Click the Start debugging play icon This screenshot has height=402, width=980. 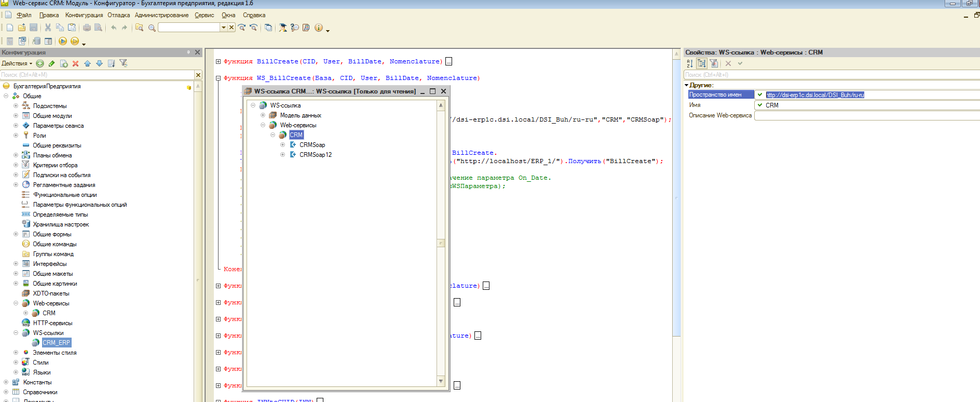coord(63,41)
